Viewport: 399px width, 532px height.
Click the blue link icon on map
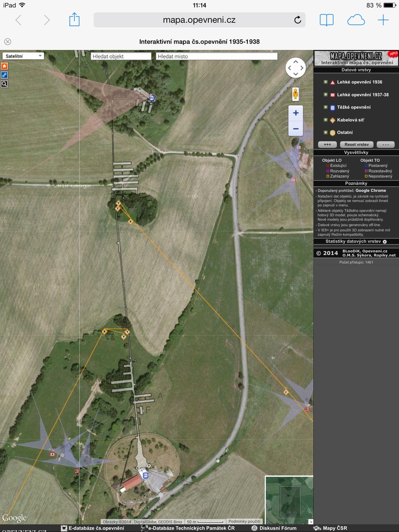pyautogui.click(x=4, y=75)
